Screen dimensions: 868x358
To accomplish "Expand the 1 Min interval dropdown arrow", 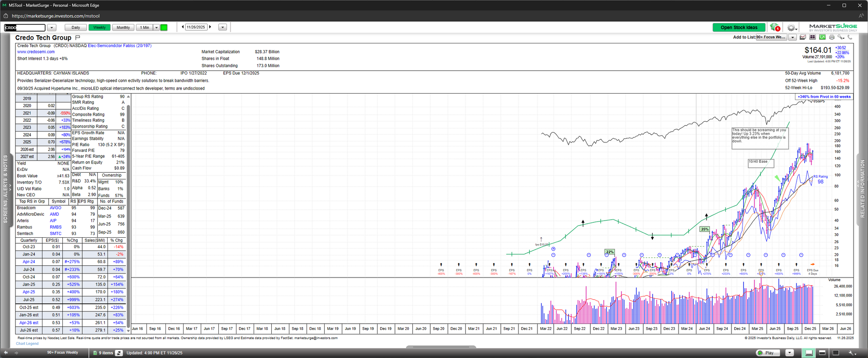I will [x=156, y=28].
